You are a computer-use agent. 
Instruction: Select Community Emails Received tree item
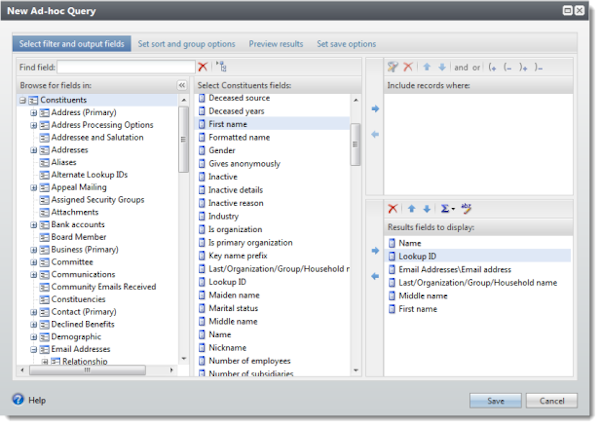pos(103,287)
